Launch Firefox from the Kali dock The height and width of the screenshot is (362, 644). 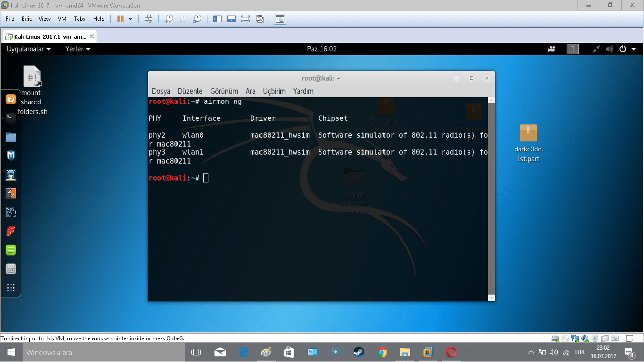pyautogui.click(x=11, y=99)
